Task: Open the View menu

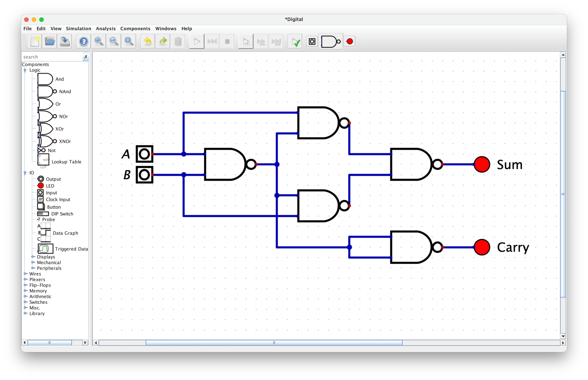Action: click(x=56, y=29)
